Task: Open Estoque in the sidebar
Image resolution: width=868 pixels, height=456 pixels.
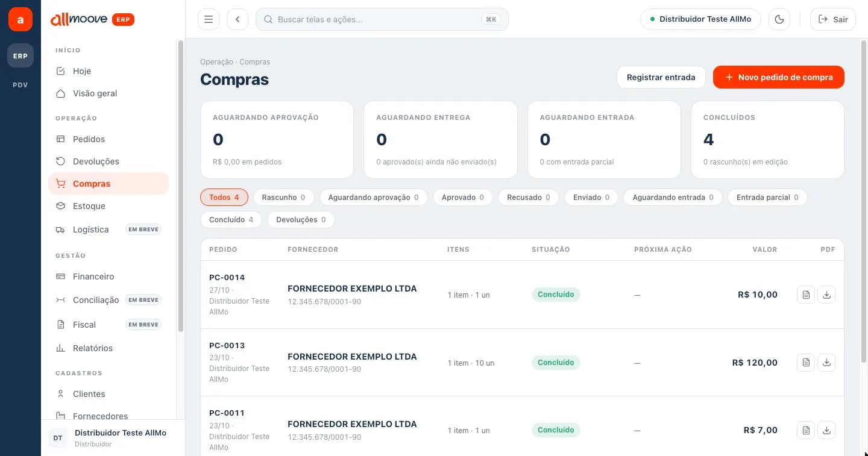Action: [x=108, y=206]
